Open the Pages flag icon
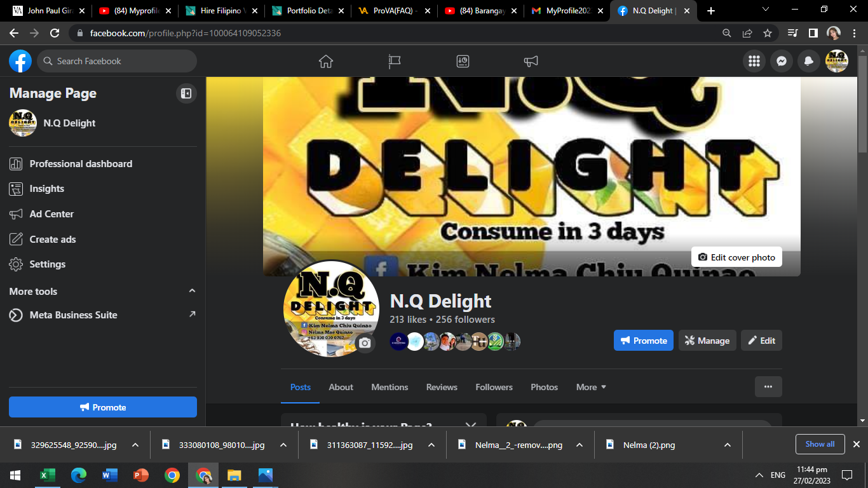This screenshot has width=868, height=488. click(x=395, y=61)
